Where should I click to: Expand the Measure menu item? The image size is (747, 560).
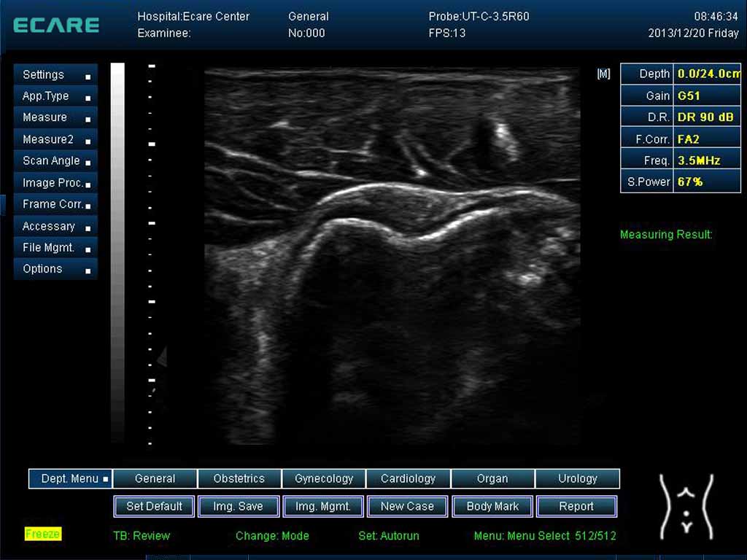point(55,117)
